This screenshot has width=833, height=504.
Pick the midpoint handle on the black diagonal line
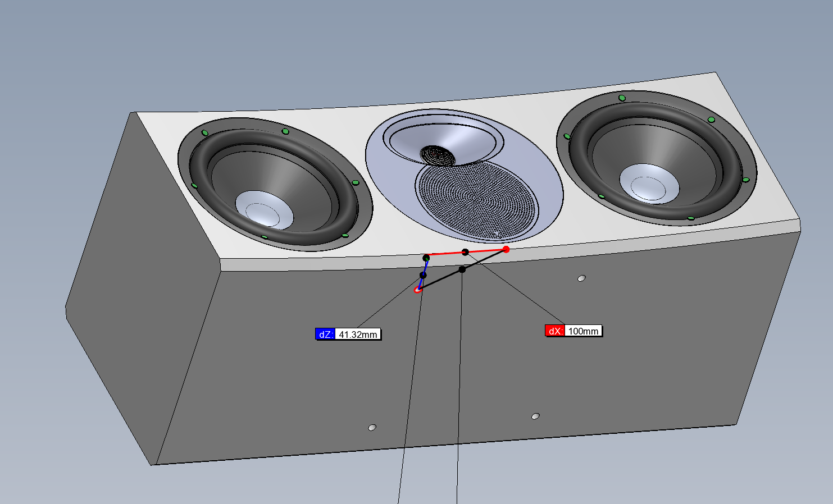click(462, 270)
